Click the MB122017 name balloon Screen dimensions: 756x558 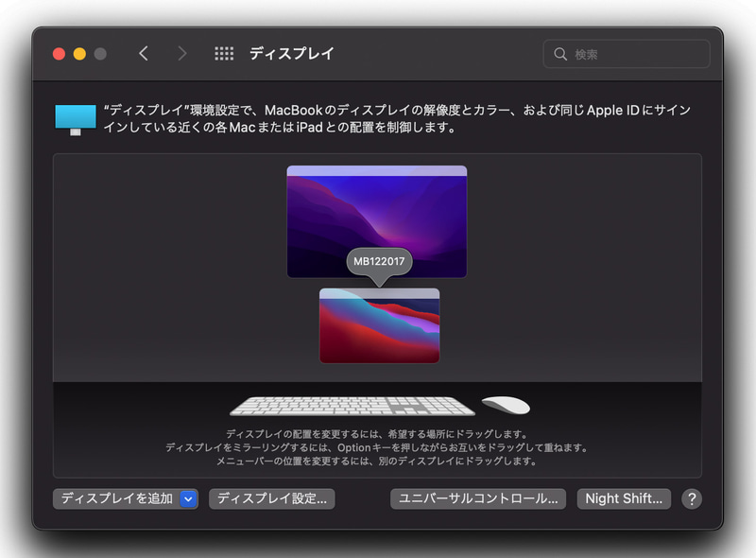tap(378, 263)
